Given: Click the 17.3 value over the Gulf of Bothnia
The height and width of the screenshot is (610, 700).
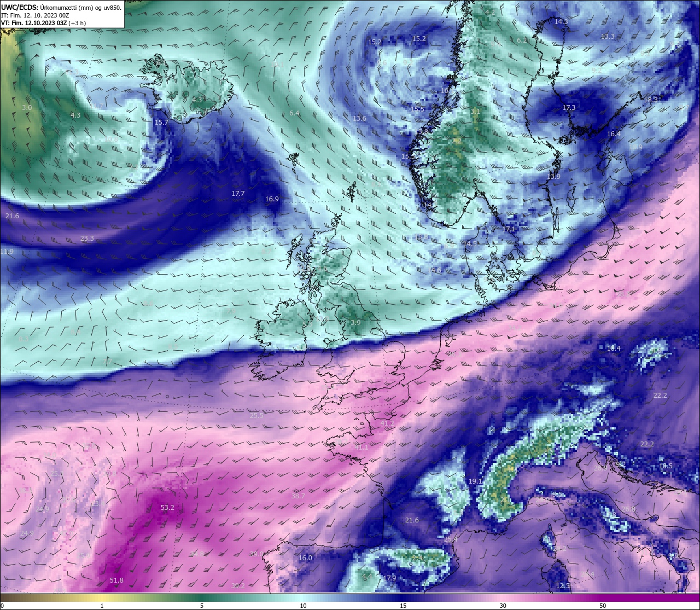Looking at the screenshot, I should [569, 108].
